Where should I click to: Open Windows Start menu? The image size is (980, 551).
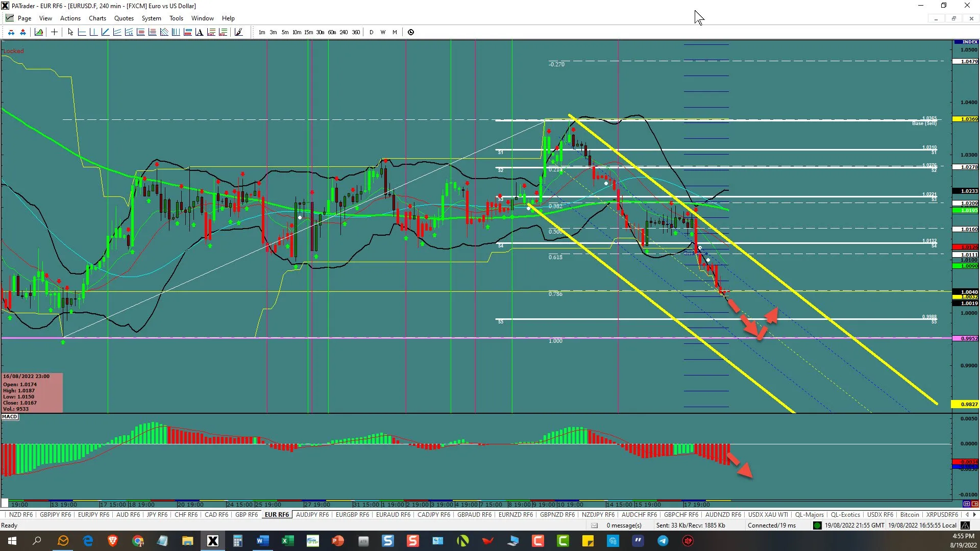[12, 541]
